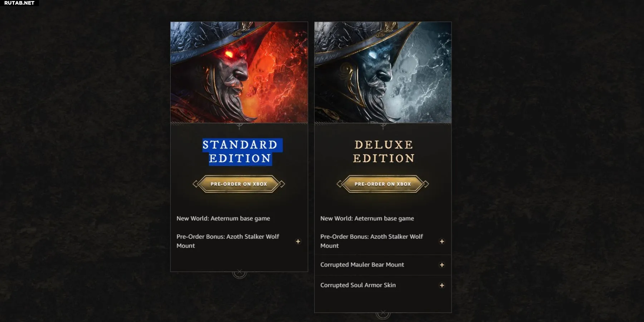Viewport: 644px width, 322px height.
Task: Select the Deluxe Edition base game line
Action: point(367,218)
